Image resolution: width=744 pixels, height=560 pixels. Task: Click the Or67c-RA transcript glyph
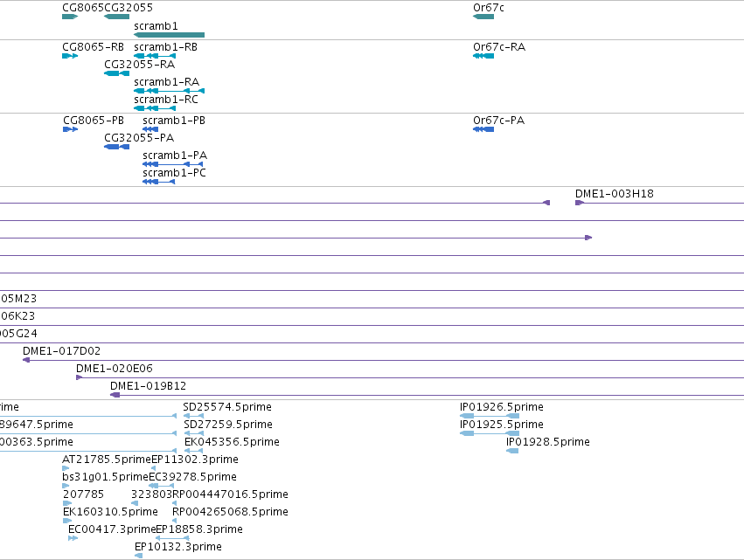click(483, 56)
